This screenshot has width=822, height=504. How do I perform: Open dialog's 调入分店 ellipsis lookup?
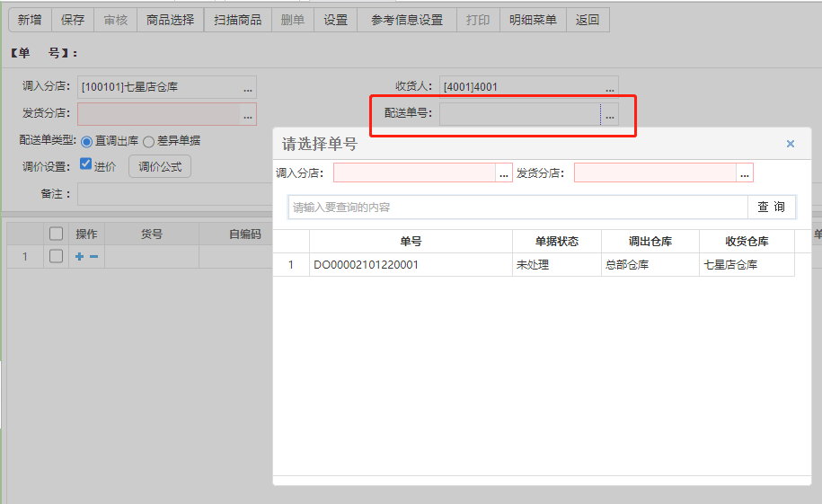tap(504, 173)
